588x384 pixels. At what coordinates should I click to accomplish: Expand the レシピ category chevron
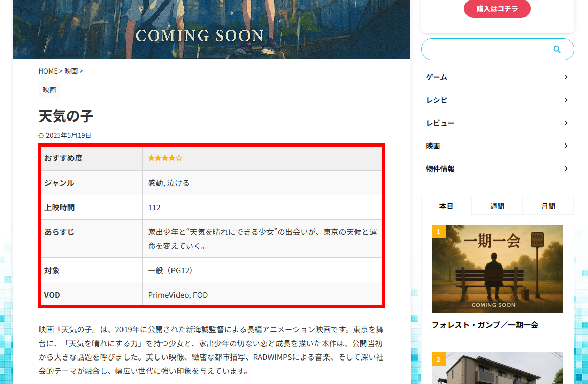coord(566,100)
